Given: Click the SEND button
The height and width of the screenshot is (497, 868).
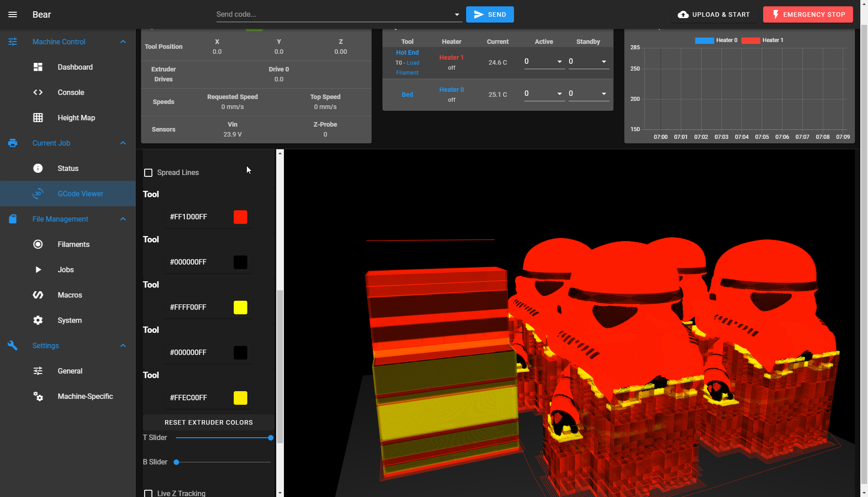Looking at the screenshot, I should [490, 14].
